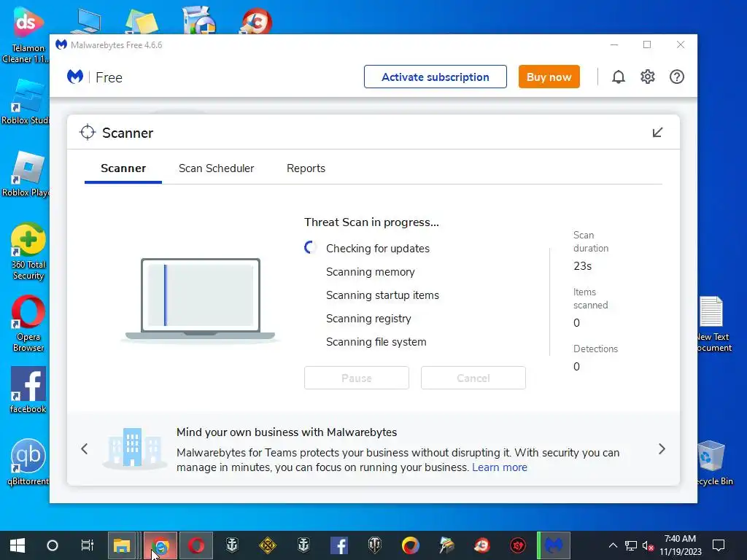The width and height of the screenshot is (747, 560).
Task: Click the laptop scanning illustration
Action: tap(200, 300)
